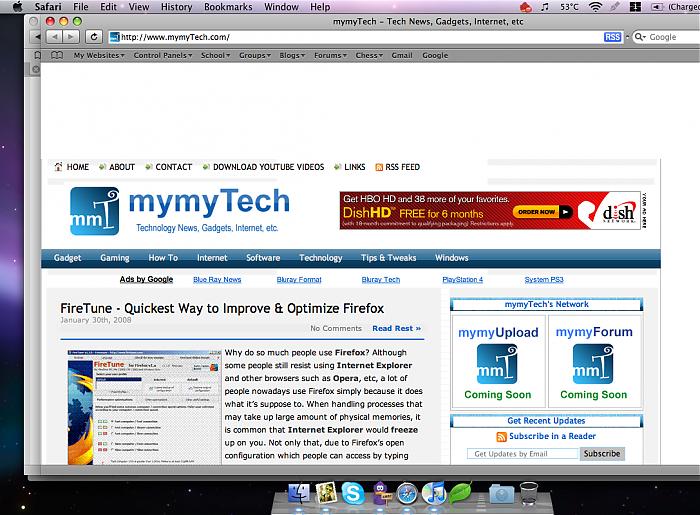The width and height of the screenshot is (700, 515).
Task: Select the Tips & Tweaks category tab
Action: click(x=388, y=258)
